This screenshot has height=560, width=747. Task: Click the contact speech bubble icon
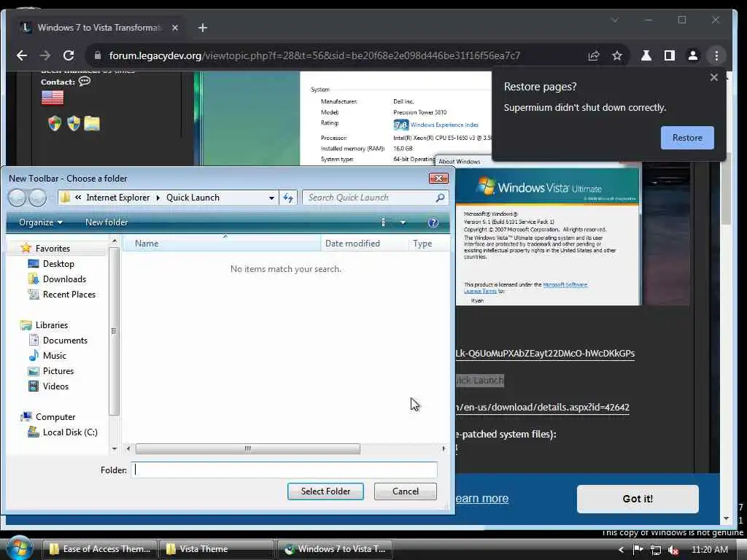click(x=85, y=82)
